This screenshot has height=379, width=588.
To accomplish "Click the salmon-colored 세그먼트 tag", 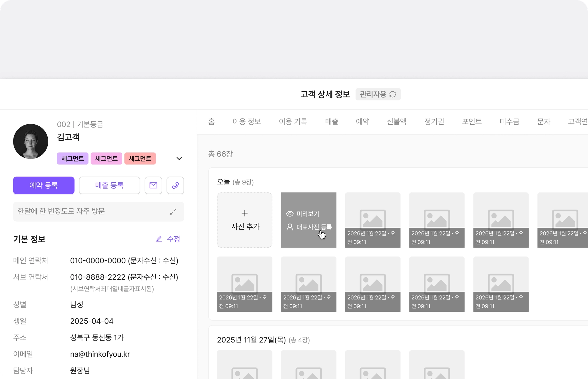I will click(140, 158).
